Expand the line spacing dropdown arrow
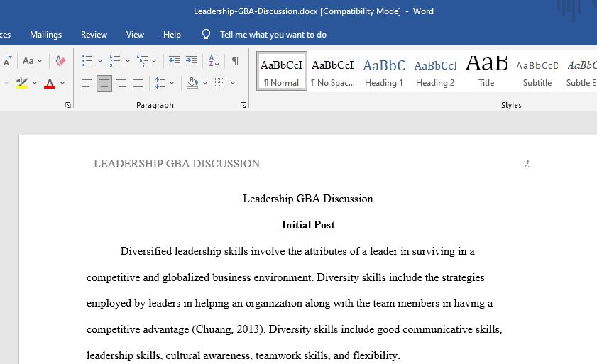 coord(172,83)
